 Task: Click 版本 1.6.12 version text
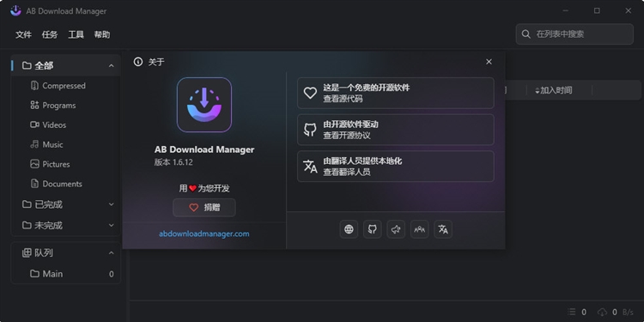click(x=173, y=162)
